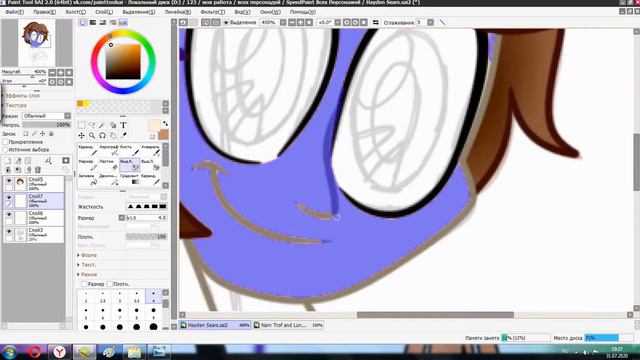
Task: Select the Rotate view tool
Action: (102, 135)
